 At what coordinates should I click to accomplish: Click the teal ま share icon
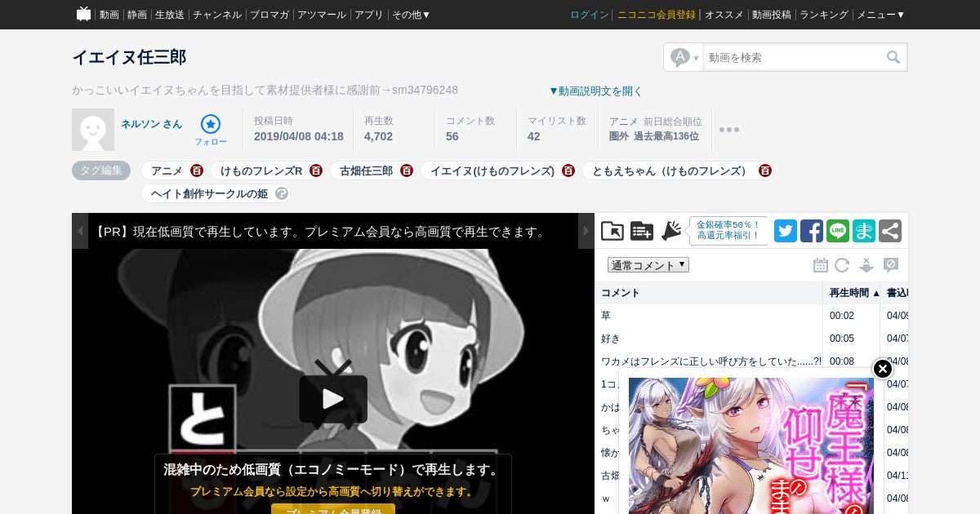pos(864,231)
